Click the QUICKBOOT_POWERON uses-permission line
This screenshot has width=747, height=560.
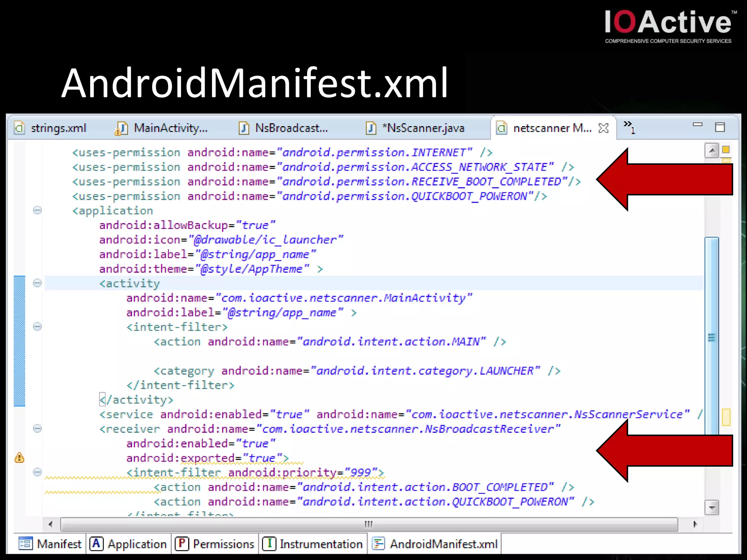310,196
